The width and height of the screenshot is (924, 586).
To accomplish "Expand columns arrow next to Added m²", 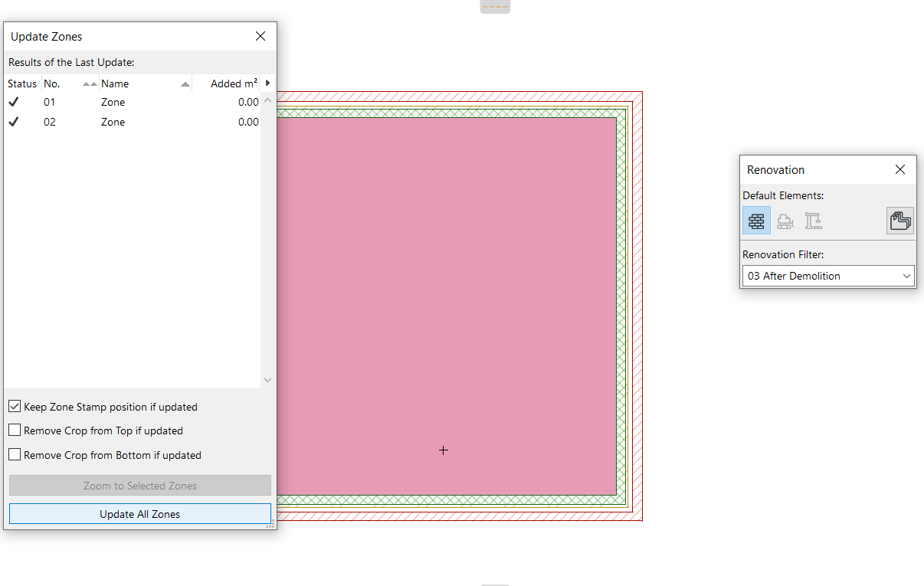I will 267,83.
